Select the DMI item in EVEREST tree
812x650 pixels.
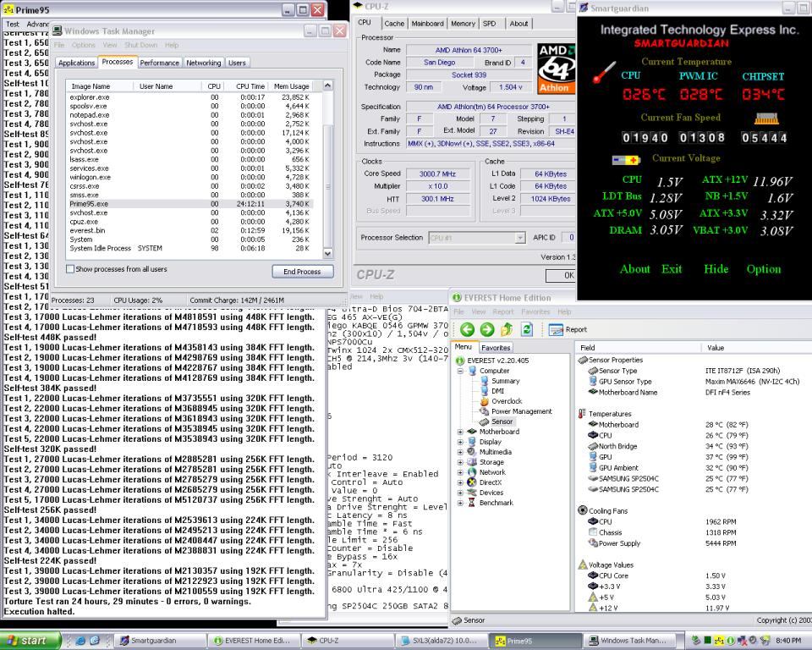[497, 391]
